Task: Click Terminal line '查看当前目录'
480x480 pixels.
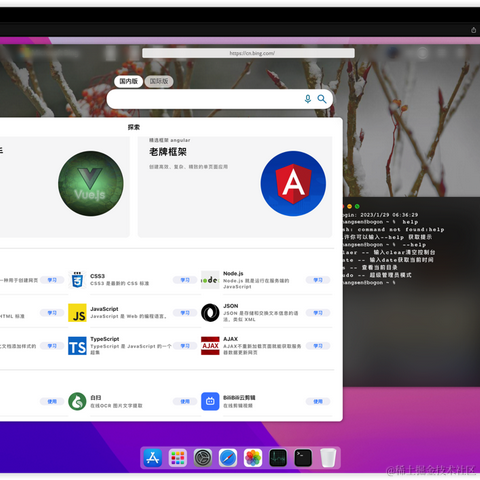Action: pos(379,267)
